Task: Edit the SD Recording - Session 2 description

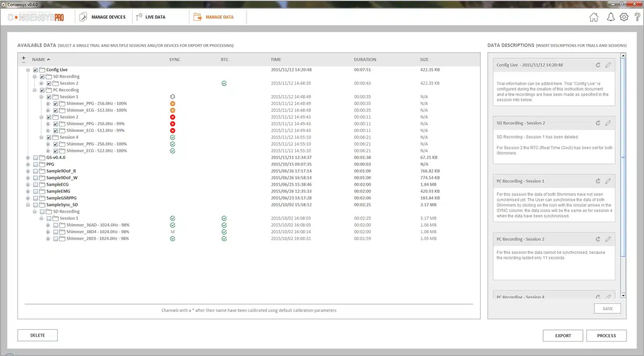Action: (608, 123)
